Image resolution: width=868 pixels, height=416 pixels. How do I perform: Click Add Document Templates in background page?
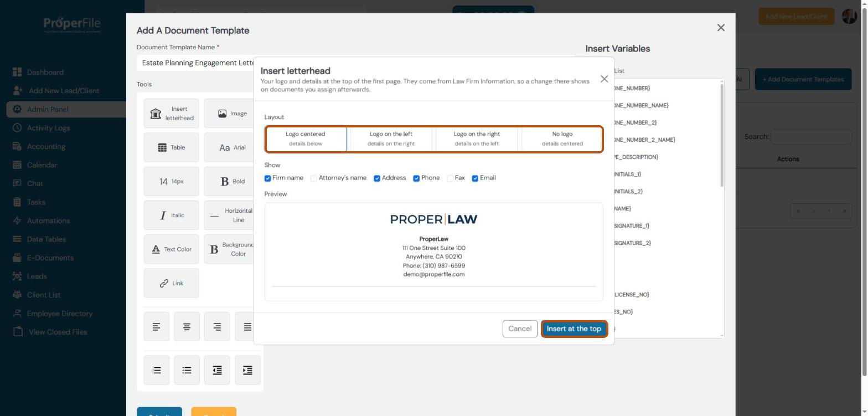pos(803,79)
